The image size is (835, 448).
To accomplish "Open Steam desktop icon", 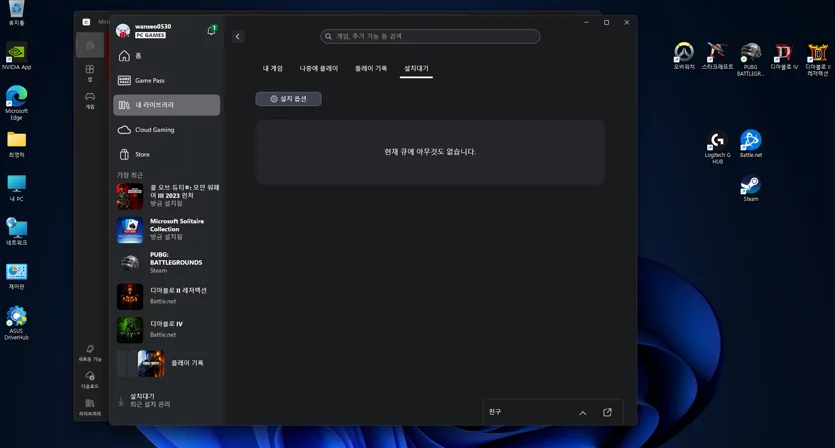I will [x=751, y=189].
